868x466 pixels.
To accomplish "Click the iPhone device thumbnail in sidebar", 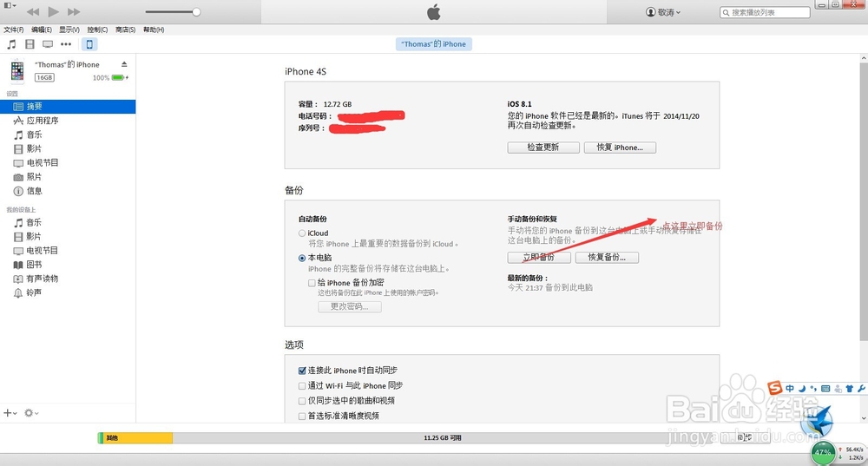I will tap(17, 71).
